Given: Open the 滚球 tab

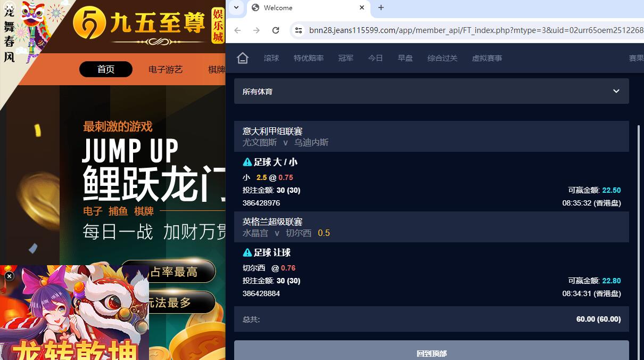Looking at the screenshot, I should pos(271,58).
